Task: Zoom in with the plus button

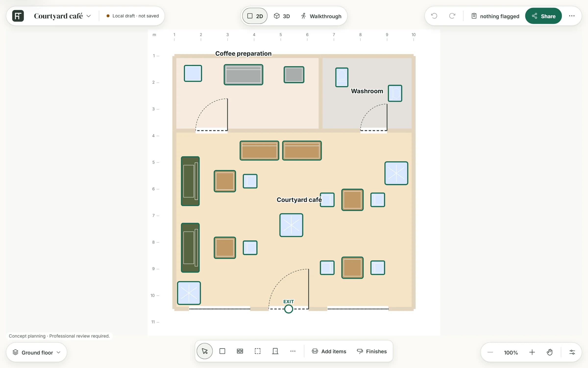Action: pos(532,353)
